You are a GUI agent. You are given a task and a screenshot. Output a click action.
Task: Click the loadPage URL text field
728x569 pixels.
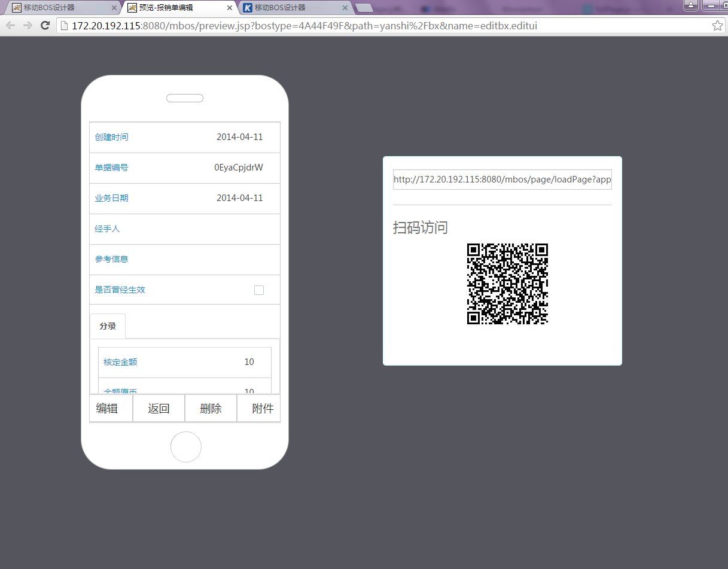click(x=502, y=179)
